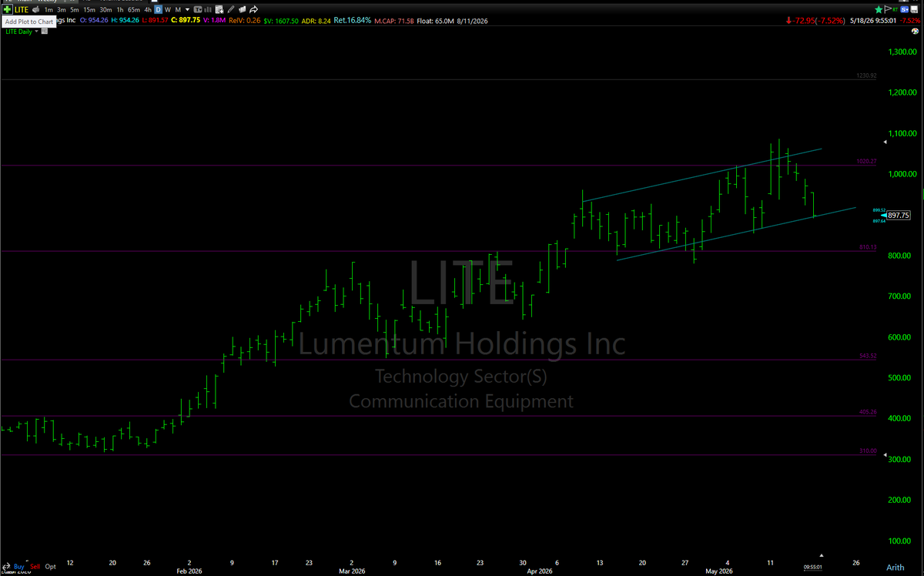Select the 5m timeframe
This screenshot has height=576, width=924.
point(75,10)
